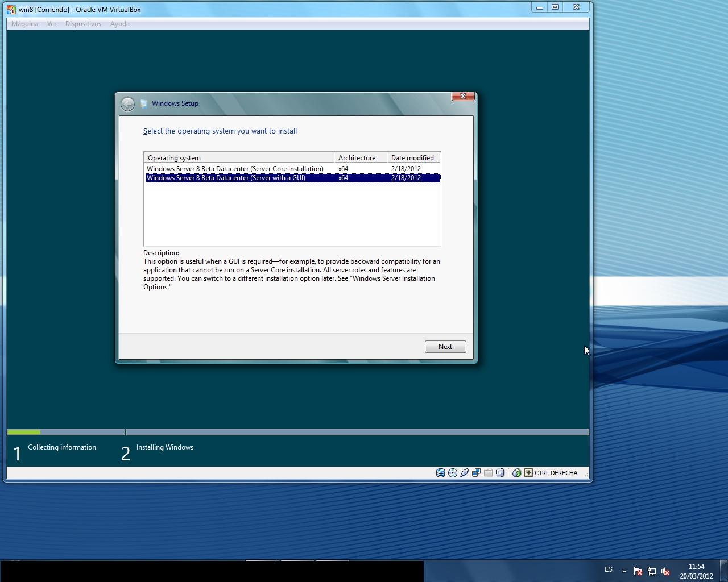The width and height of the screenshot is (728, 582).
Task: Click the network adapters status icon
Action: (477, 473)
